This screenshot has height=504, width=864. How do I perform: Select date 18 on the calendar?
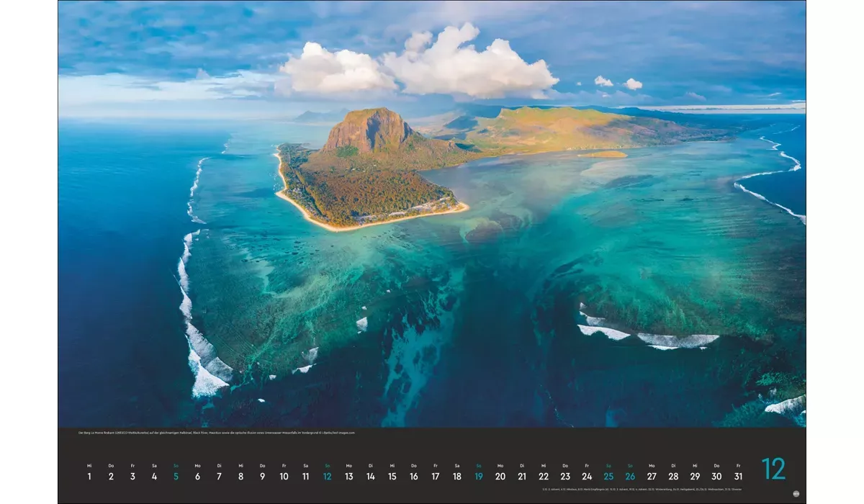tap(456, 476)
